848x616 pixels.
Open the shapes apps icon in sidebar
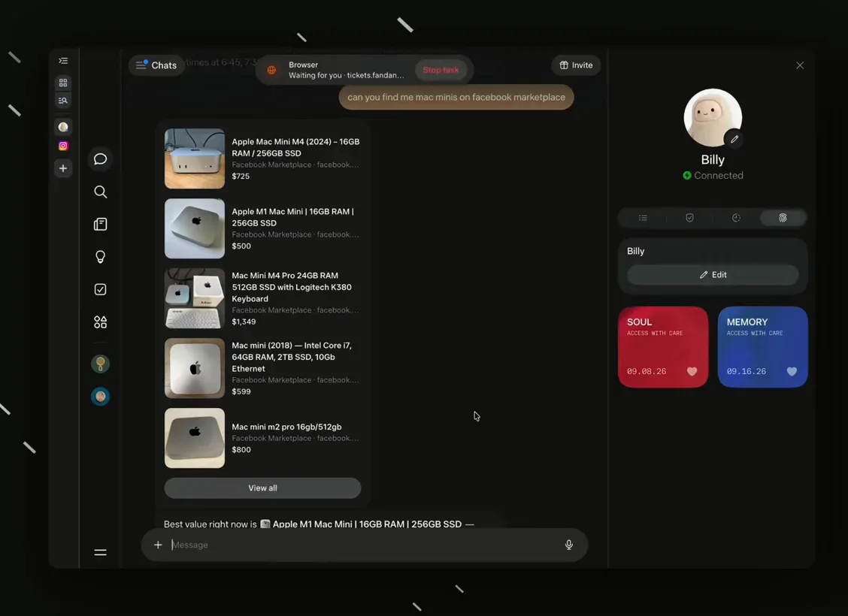[101, 322]
